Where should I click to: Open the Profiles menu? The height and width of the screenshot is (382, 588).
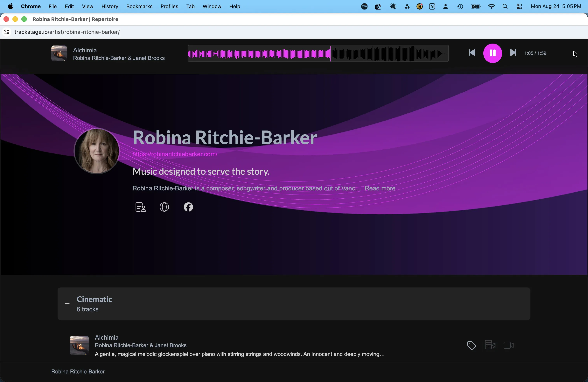[x=169, y=6]
